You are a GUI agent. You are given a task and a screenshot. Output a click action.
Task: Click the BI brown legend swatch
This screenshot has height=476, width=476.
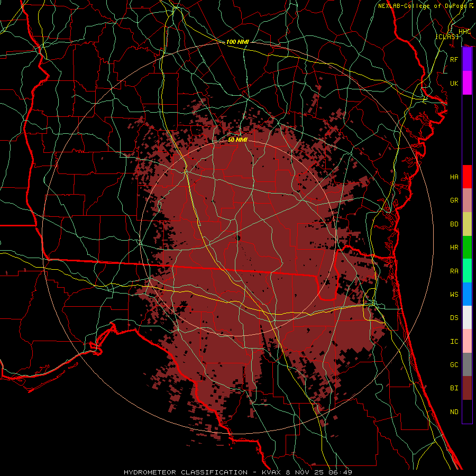coord(467,388)
